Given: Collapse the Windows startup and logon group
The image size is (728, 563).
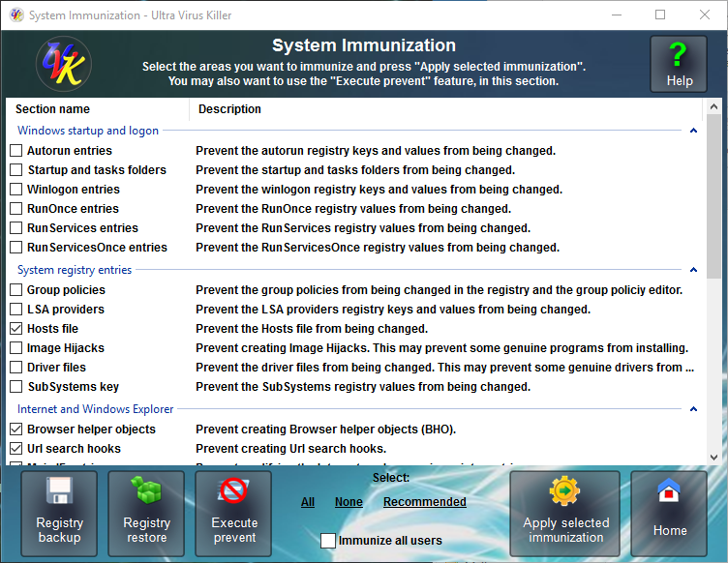Looking at the screenshot, I should [693, 131].
